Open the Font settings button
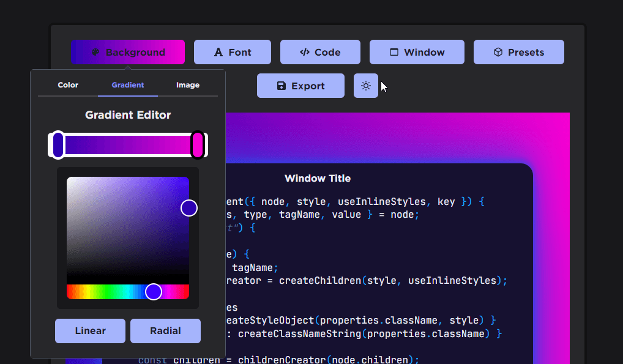This screenshot has width=623, height=364. tap(233, 52)
